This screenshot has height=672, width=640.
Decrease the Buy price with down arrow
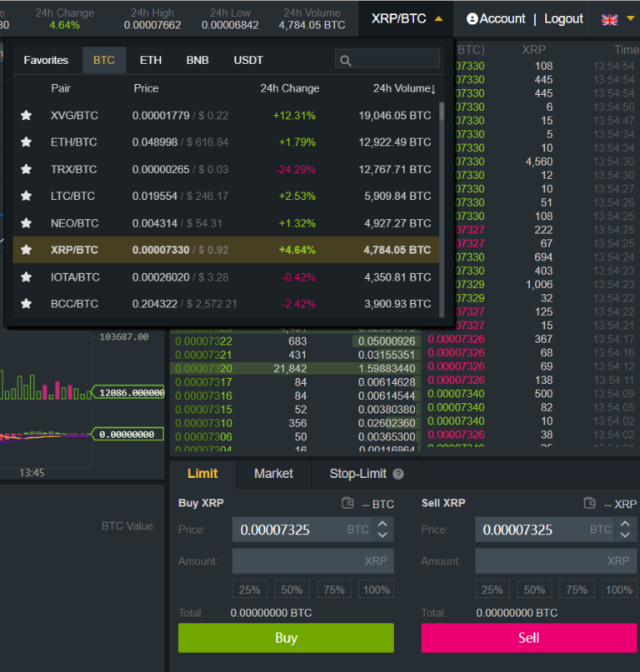(382, 535)
